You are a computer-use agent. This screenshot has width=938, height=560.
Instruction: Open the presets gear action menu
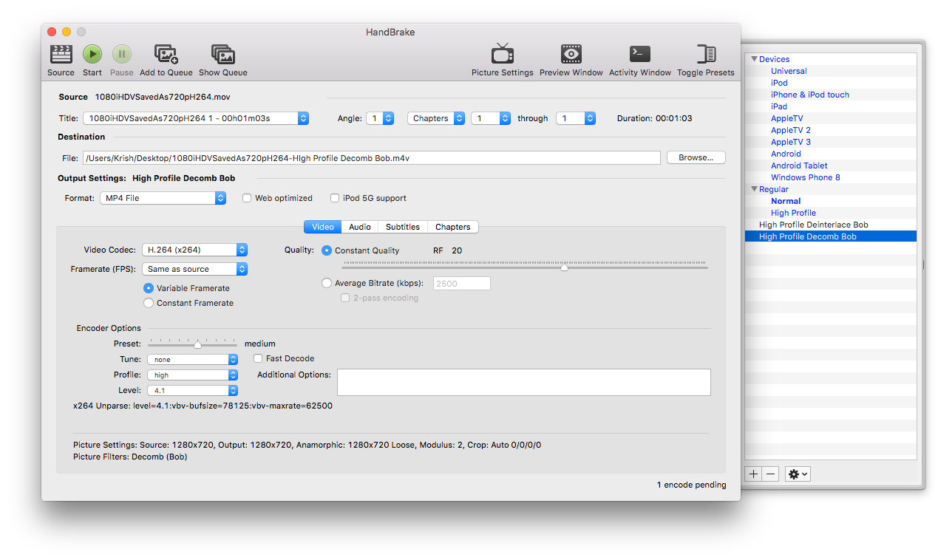click(798, 474)
